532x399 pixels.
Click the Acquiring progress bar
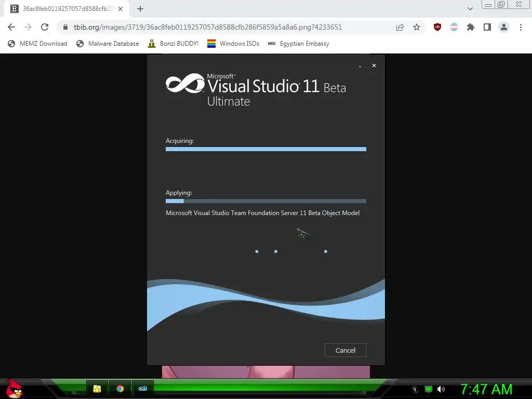coord(266,149)
